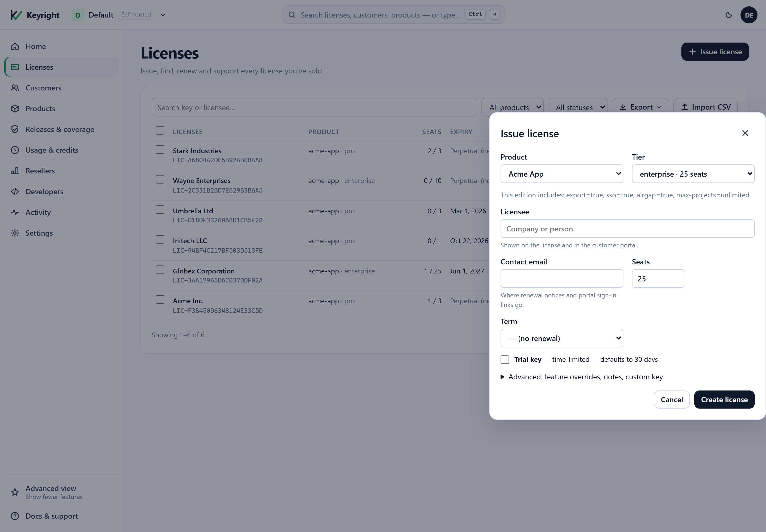Image resolution: width=766 pixels, height=532 pixels.
Task: Open the DE user avatar menu
Action: 749,15
